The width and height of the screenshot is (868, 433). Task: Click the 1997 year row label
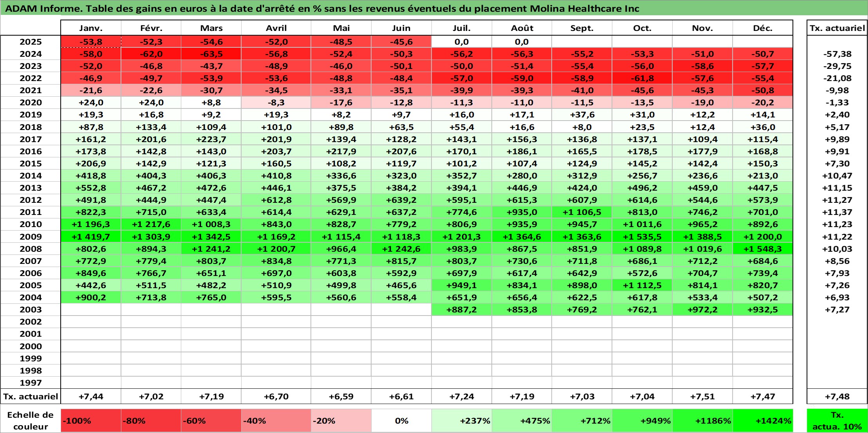[31, 382]
